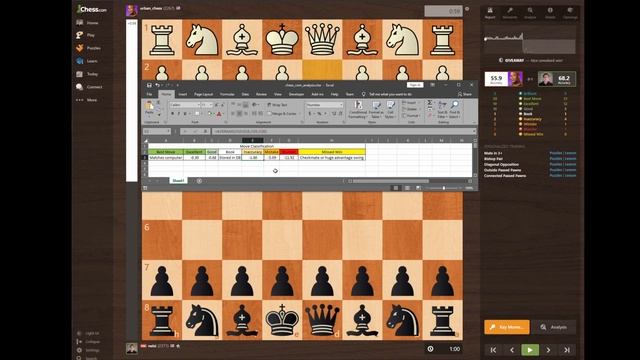Click Merge & Center button
This screenshot has height=360, width=640.
point(282,113)
